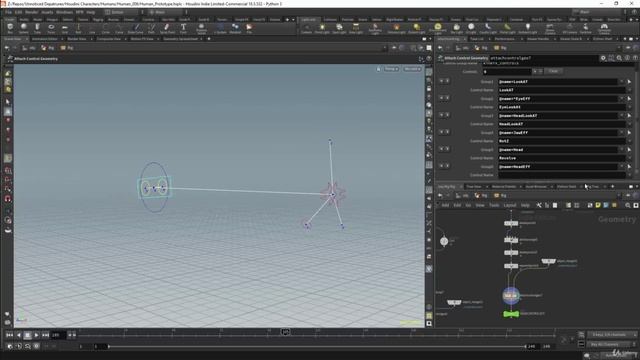
Task: Pick geometry for Group4 with select arrow
Action: 629,133
